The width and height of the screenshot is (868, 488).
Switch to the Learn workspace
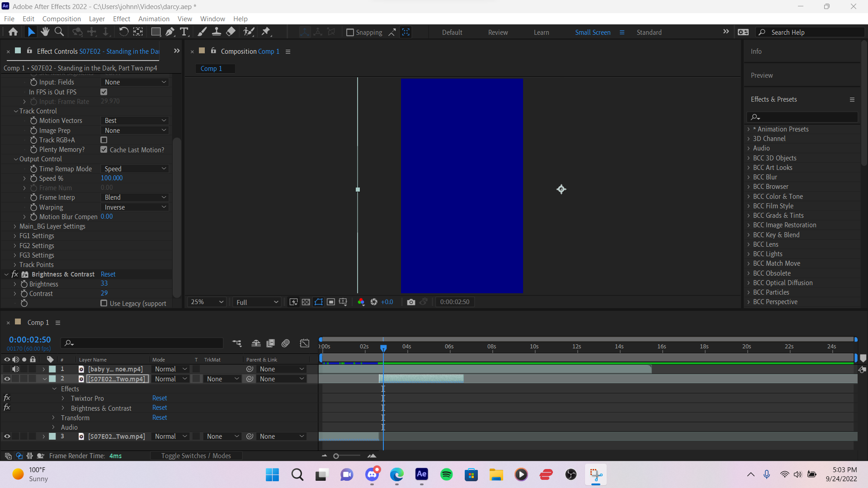click(541, 32)
